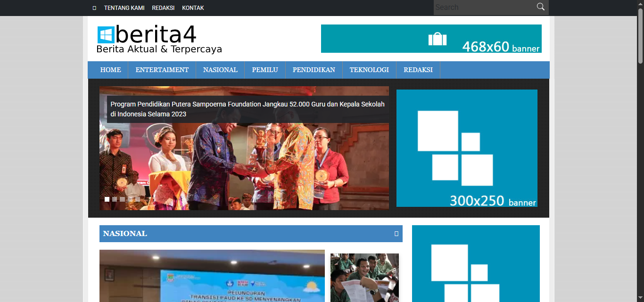The height and width of the screenshot is (302, 644).
Task: Open the 468x60 banner ad
Action: tap(431, 39)
